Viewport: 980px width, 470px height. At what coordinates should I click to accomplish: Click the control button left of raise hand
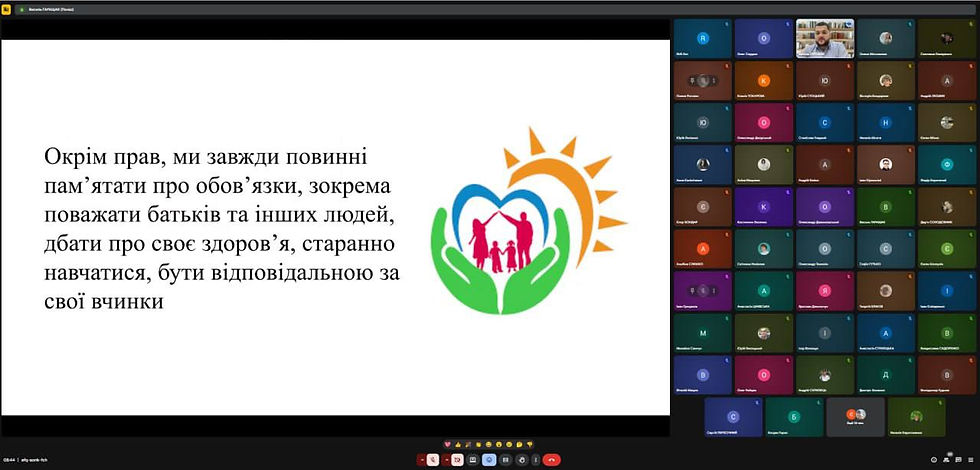pos(506,460)
